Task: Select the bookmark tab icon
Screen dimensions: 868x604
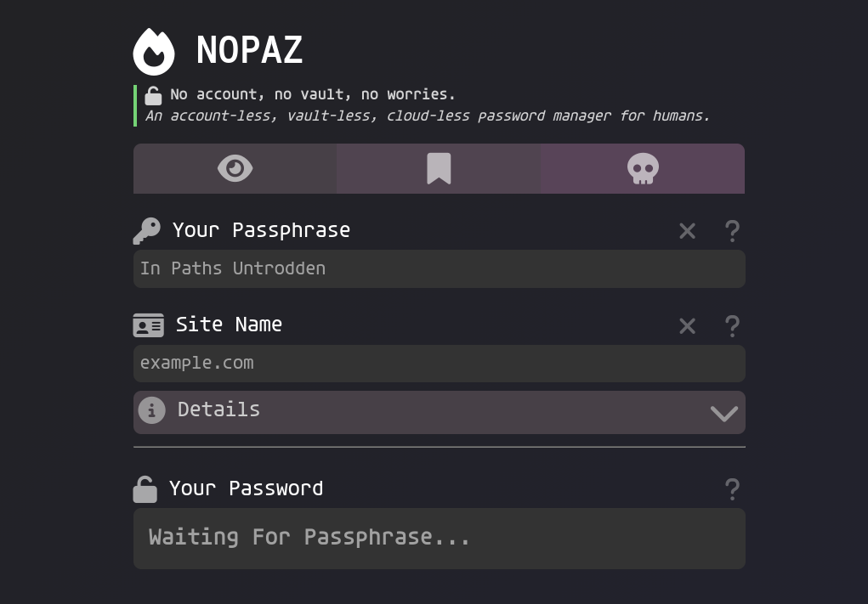Action: coord(439,168)
